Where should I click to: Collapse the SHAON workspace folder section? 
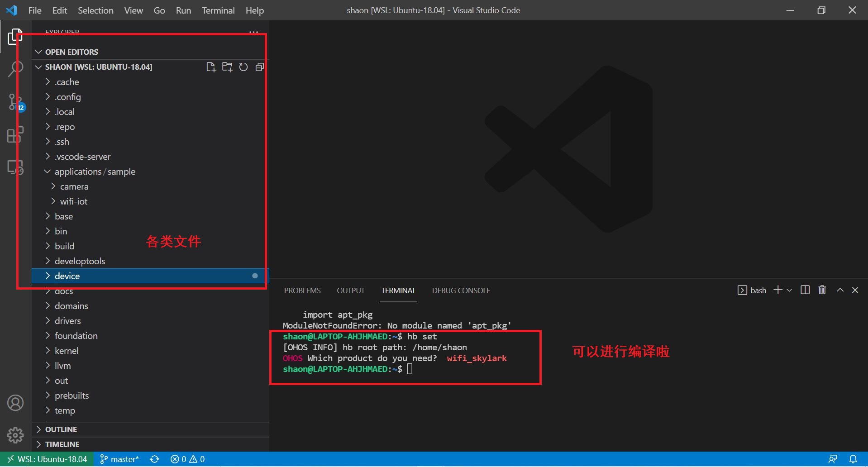99,67
